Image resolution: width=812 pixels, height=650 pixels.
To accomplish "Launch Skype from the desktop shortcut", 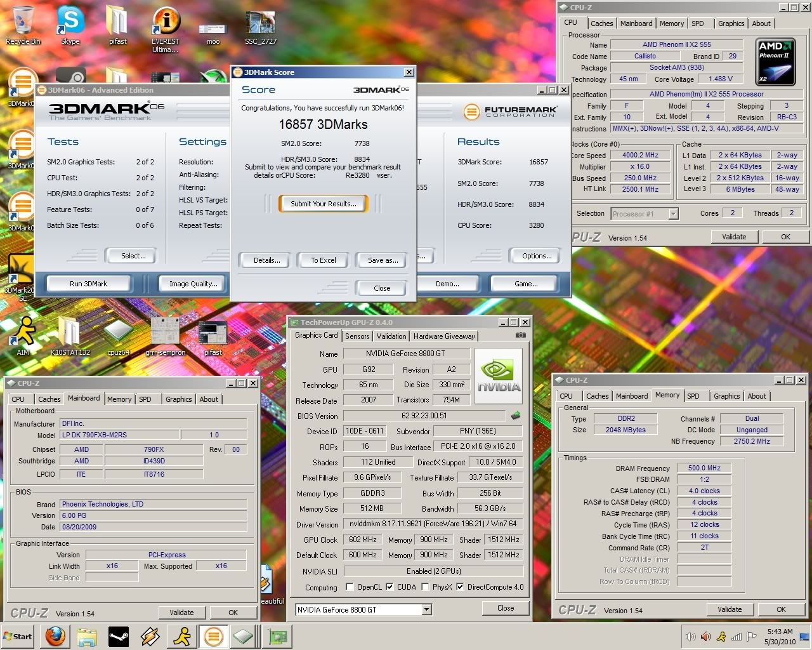I will click(x=70, y=25).
